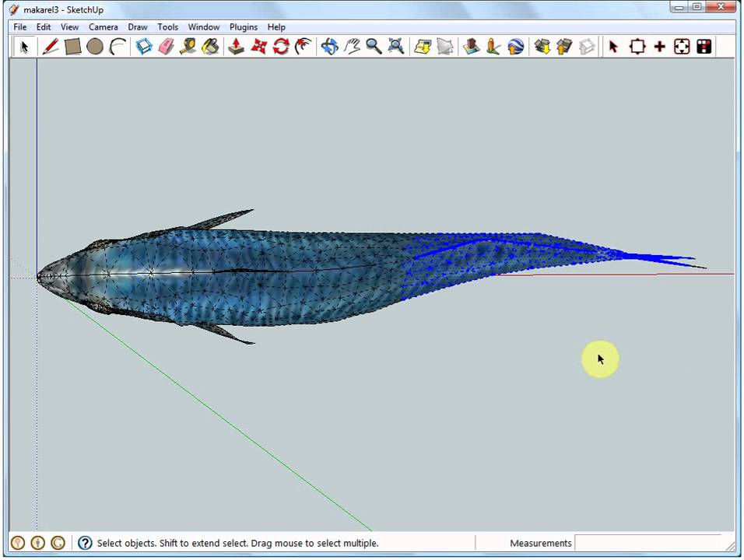Screen dimensions: 744x560
Task: Click the Zoom Extents icon
Action: (x=396, y=47)
